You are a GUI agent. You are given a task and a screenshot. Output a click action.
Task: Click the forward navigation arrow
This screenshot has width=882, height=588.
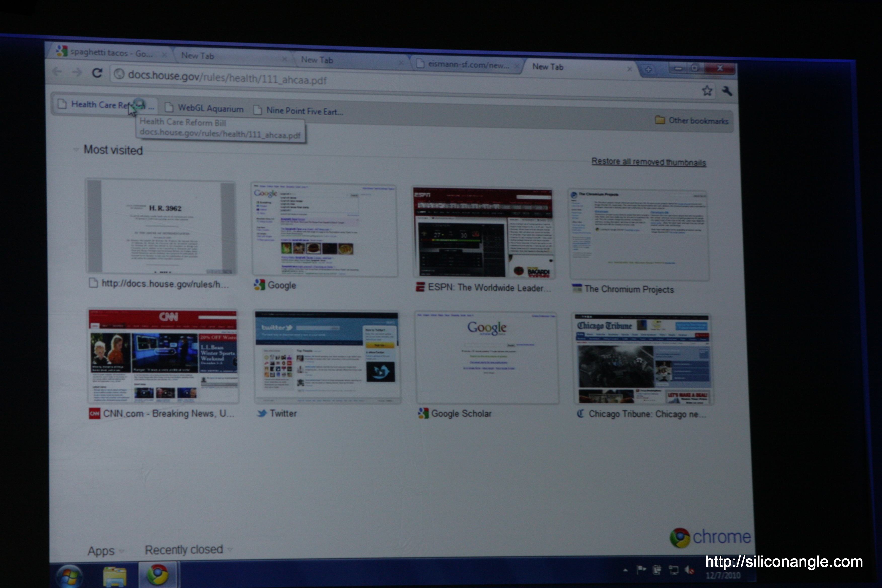pos(77,72)
